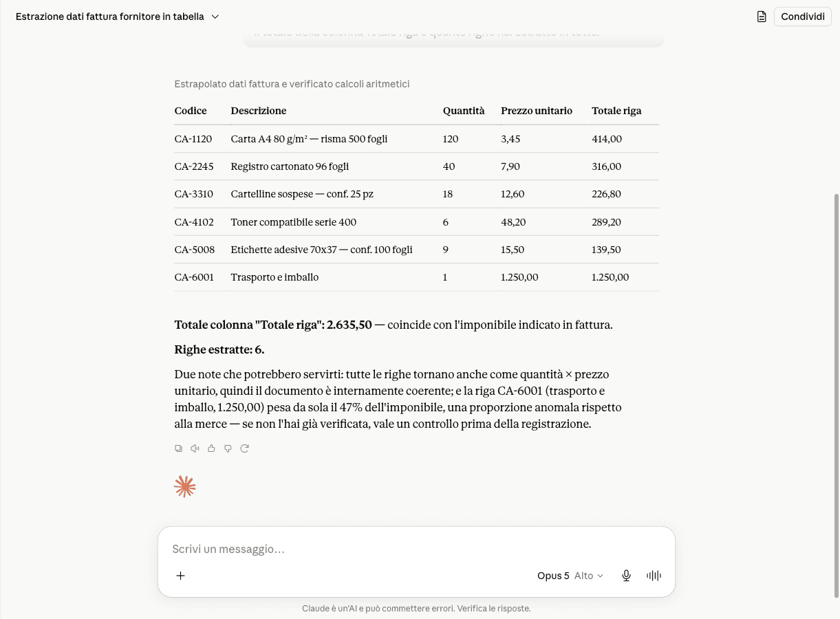Select the code cell CA-1120
This screenshot has height=619, width=840.
pyautogui.click(x=193, y=139)
